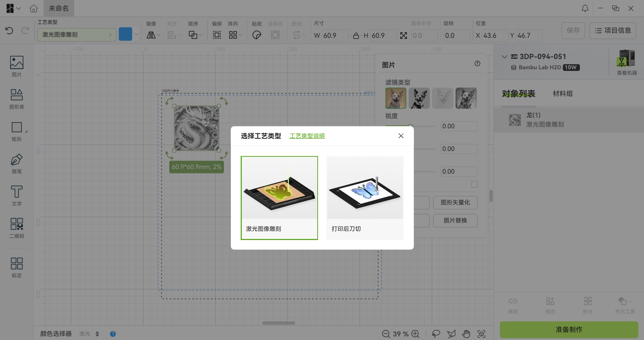Open the mirror tool
The width and height of the screenshot is (644, 340).
(153, 35)
